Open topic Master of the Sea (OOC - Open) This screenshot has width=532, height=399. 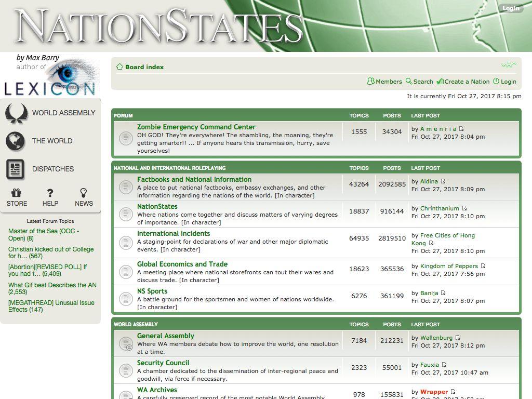click(x=44, y=235)
